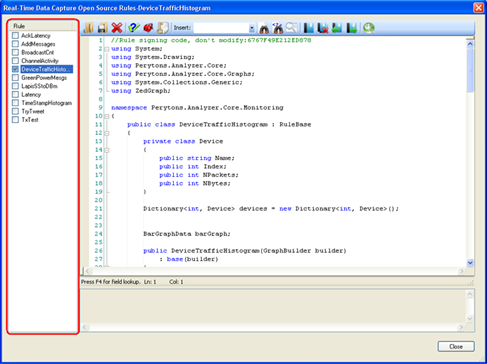The height and width of the screenshot is (364, 487).
Task: Go to previous bookmark green left arrow
Action: (337, 28)
